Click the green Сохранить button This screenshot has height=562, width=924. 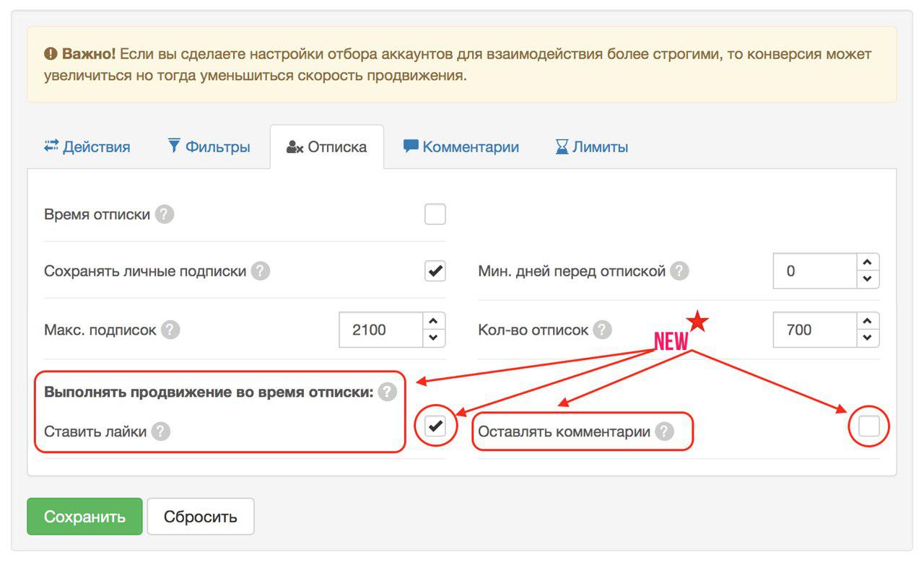tap(84, 517)
